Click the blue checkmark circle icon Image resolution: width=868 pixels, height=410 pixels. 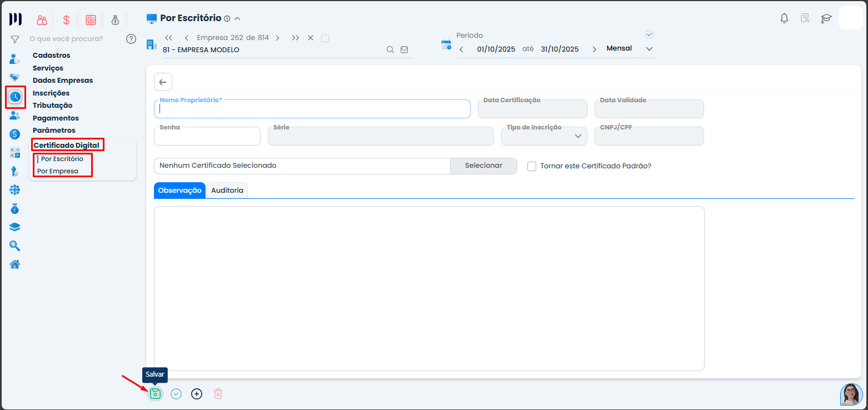pos(176,394)
